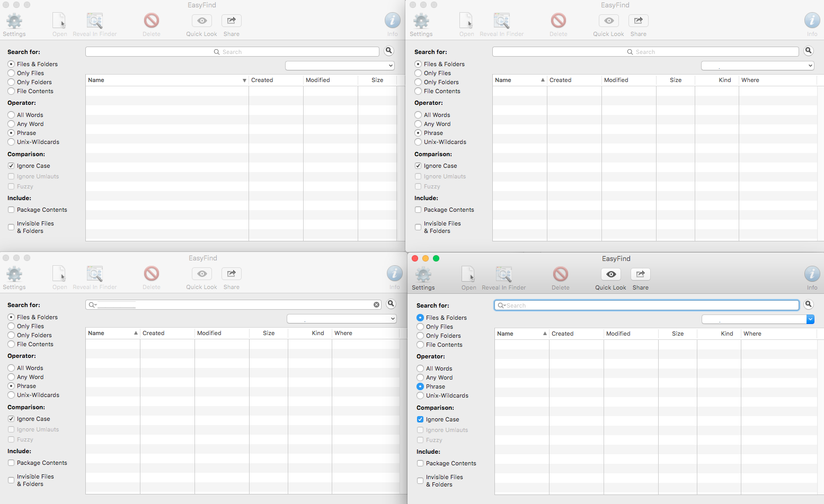The image size is (824, 504).
Task: Clear search field in bottom-left window
Action: [x=376, y=305]
